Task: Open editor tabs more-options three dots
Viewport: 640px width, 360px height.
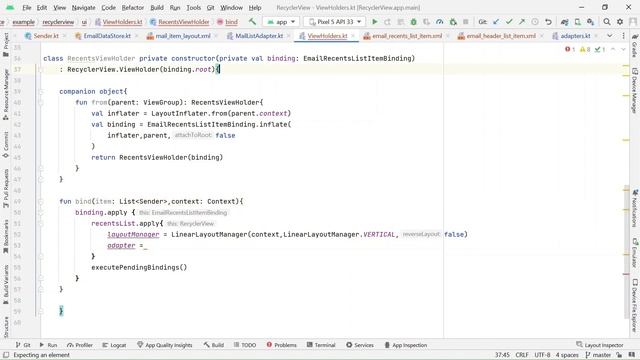Action: (623, 36)
